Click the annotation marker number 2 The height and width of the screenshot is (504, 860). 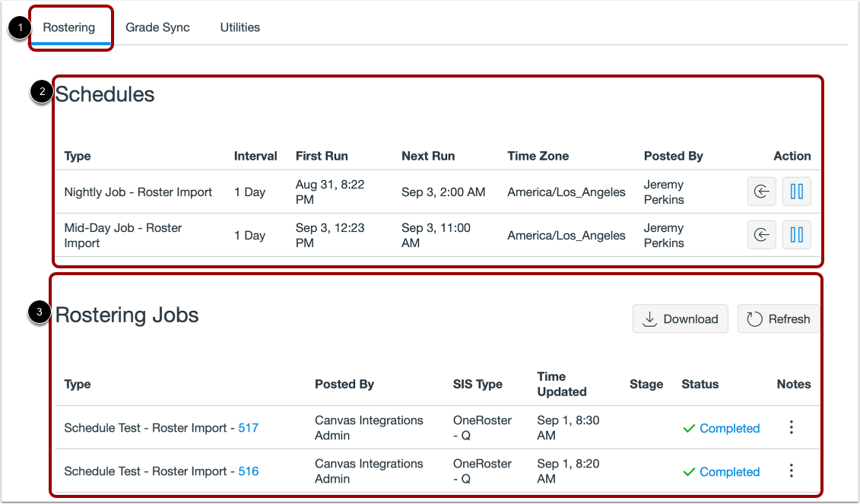coord(40,92)
